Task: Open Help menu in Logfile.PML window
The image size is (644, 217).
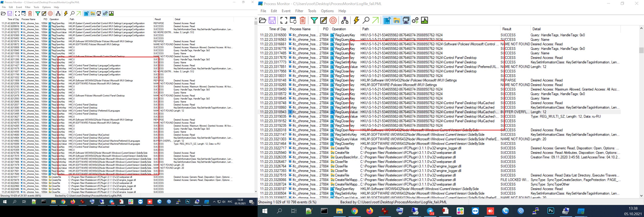Action: [x=57, y=7]
